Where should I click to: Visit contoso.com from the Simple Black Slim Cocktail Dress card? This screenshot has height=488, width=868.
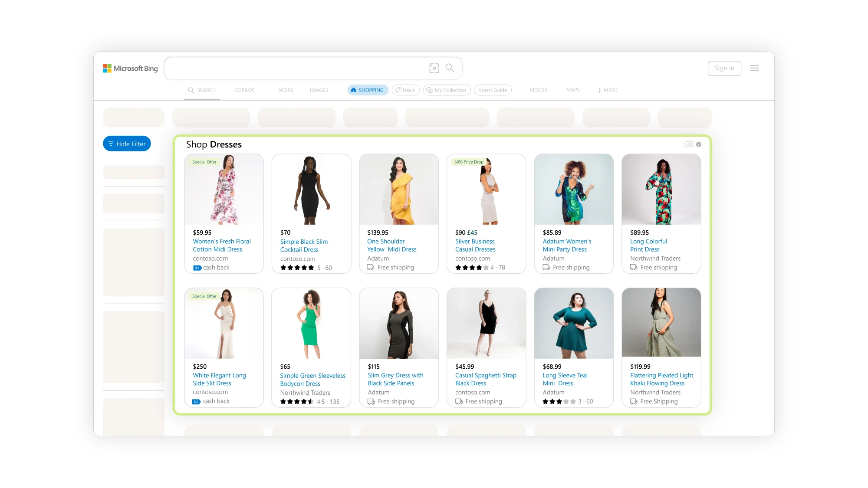298,259
